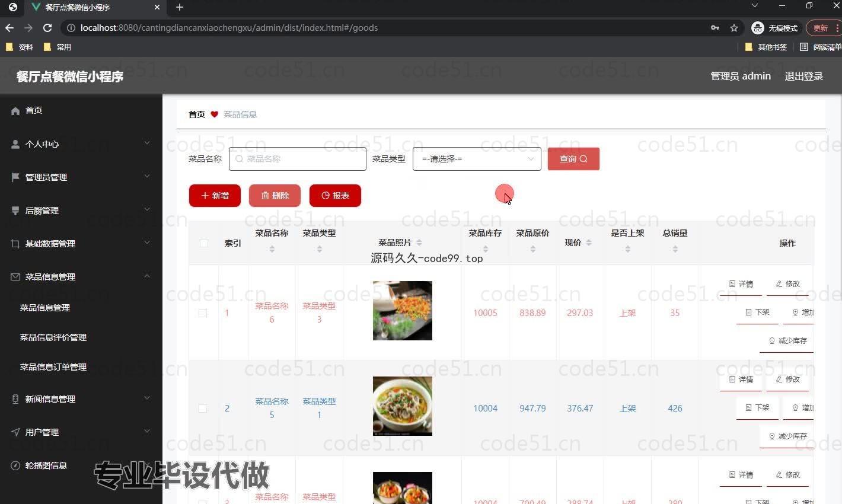Click the browser address bar URL

point(229,28)
